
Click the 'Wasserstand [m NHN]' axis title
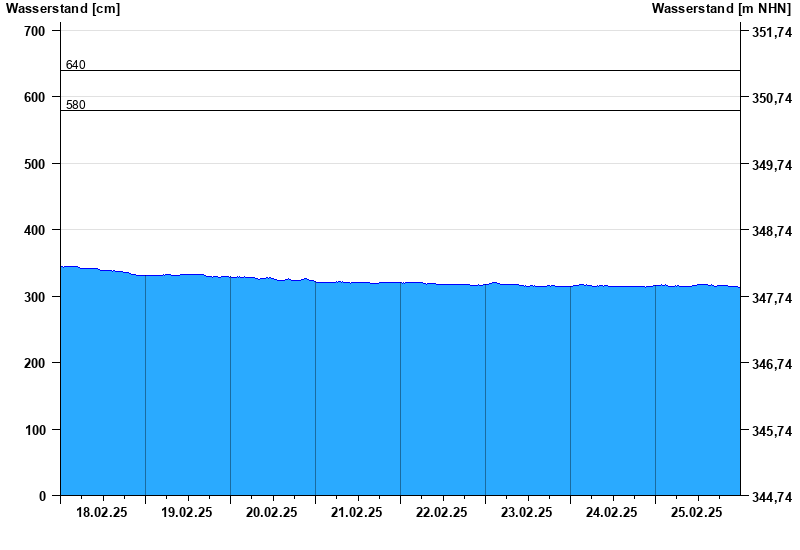(721, 8)
